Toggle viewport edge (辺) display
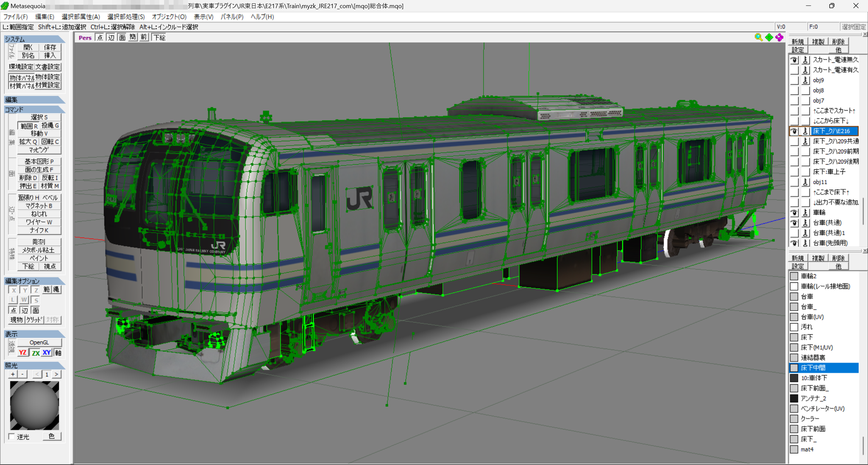This screenshot has width=868, height=465. pyautogui.click(x=111, y=37)
